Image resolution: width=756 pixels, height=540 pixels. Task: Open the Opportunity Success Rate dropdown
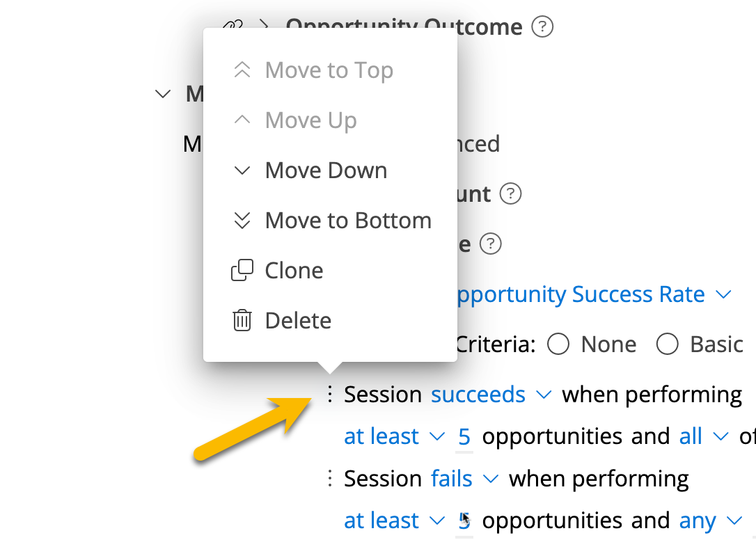594,294
